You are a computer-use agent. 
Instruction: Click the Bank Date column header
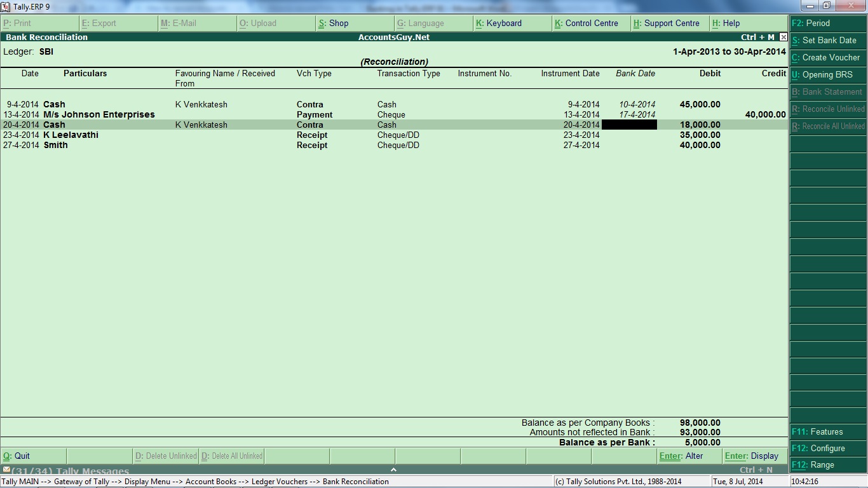click(x=635, y=73)
